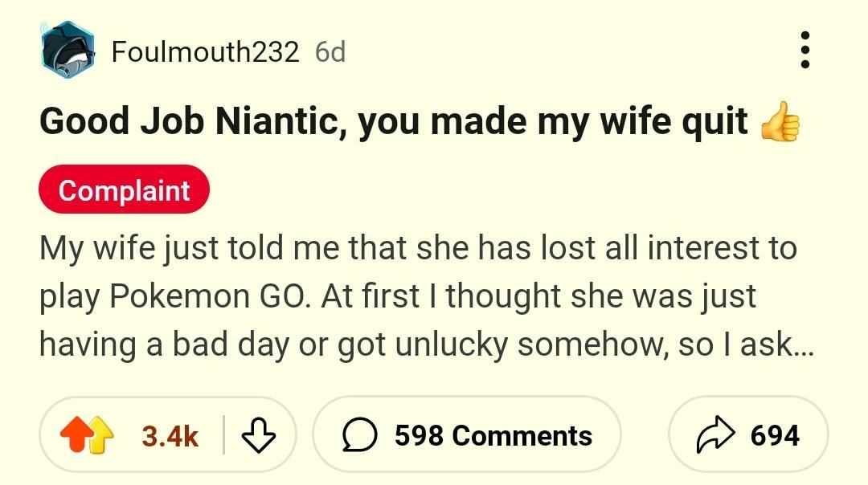The width and height of the screenshot is (868, 485).
Task: Click the body line starting "play Pokemon GO"
Action: 398,296
